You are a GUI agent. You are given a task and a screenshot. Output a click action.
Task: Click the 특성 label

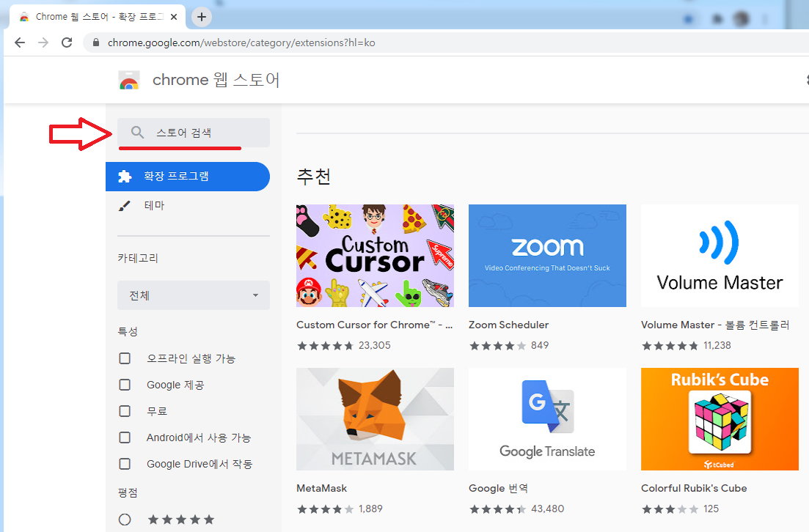(x=128, y=331)
